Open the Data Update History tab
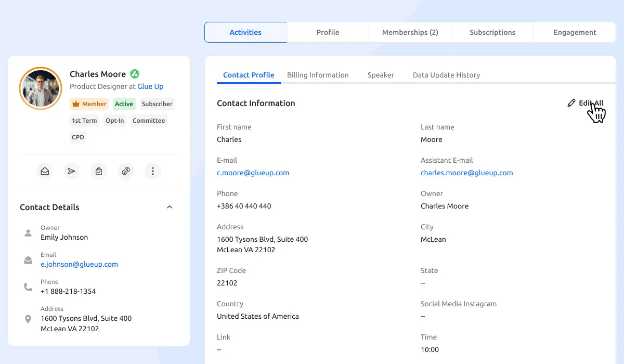 point(446,75)
